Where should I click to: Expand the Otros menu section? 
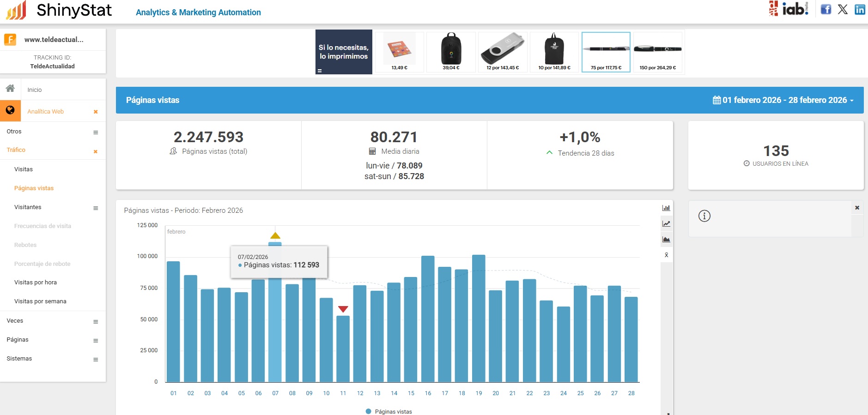pyautogui.click(x=96, y=132)
